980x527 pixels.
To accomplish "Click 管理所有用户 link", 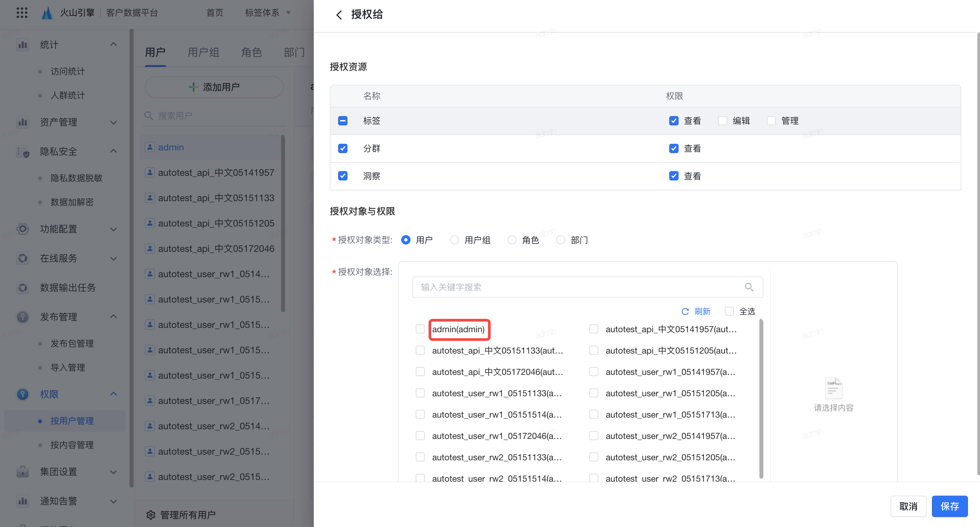I will [x=188, y=515].
